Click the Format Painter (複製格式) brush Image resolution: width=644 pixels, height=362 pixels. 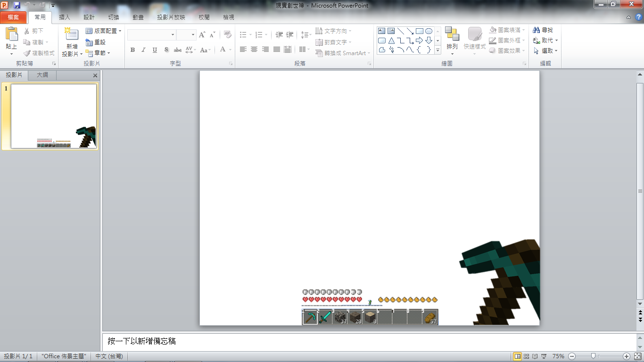[27, 53]
